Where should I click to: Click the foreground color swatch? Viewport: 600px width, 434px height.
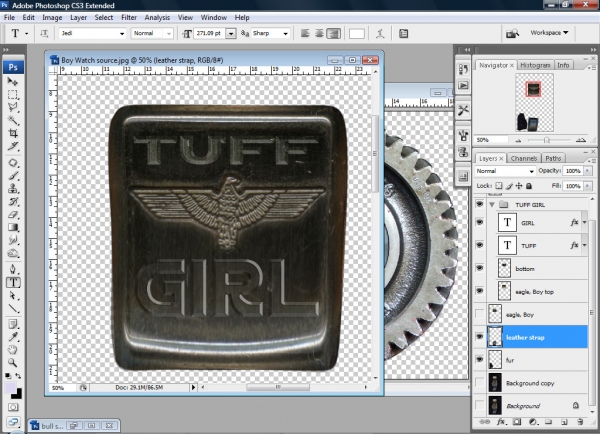[10, 387]
